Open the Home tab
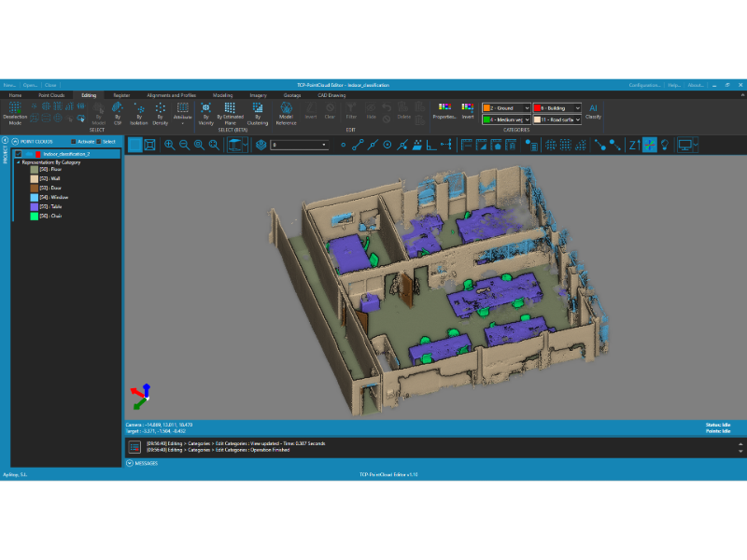 coord(15,95)
